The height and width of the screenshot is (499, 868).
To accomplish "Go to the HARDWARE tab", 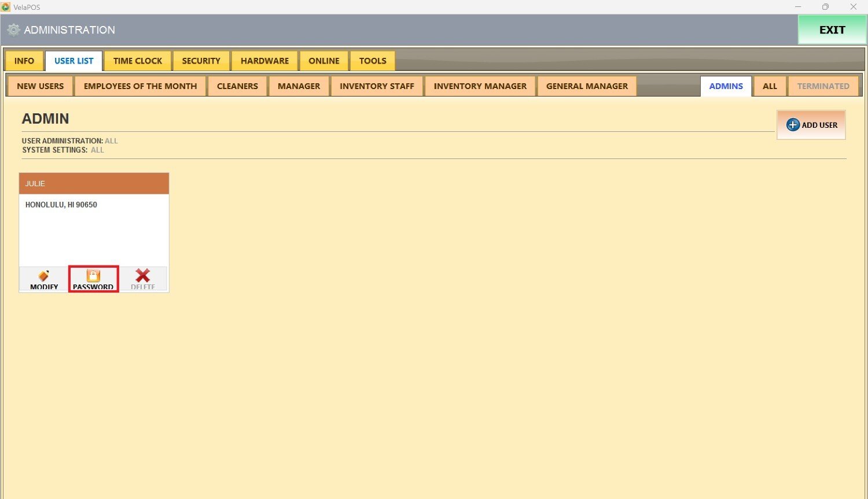I will [264, 61].
